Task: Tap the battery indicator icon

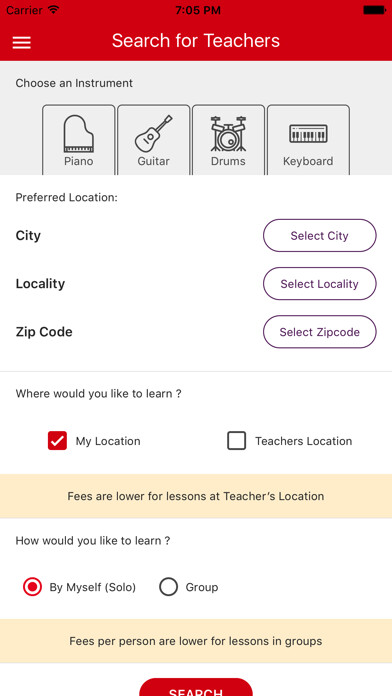Action: 374,10
